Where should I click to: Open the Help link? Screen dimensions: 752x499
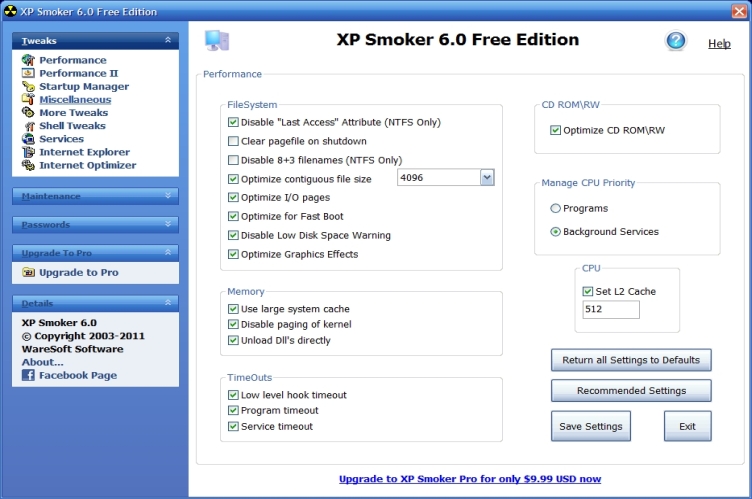pos(719,44)
